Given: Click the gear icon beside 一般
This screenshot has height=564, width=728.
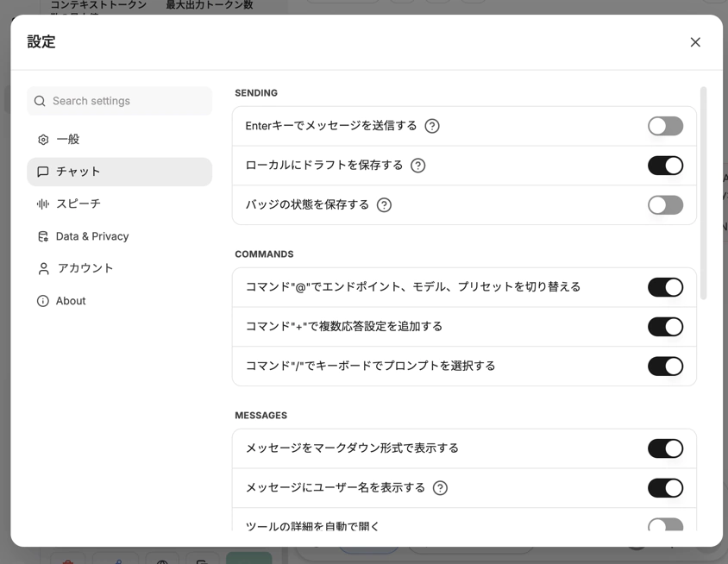Looking at the screenshot, I should tap(43, 140).
